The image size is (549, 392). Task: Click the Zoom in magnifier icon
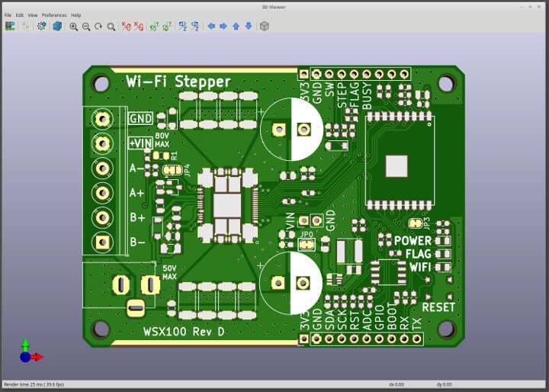[73, 26]
